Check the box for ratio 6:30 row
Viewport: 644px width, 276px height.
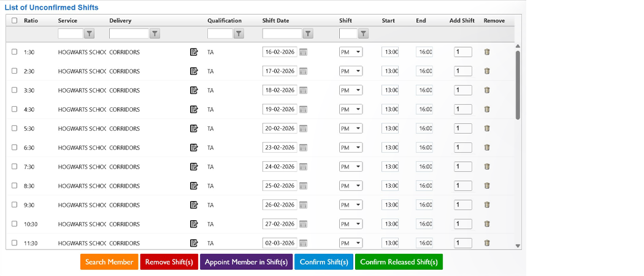click(14, 147)
